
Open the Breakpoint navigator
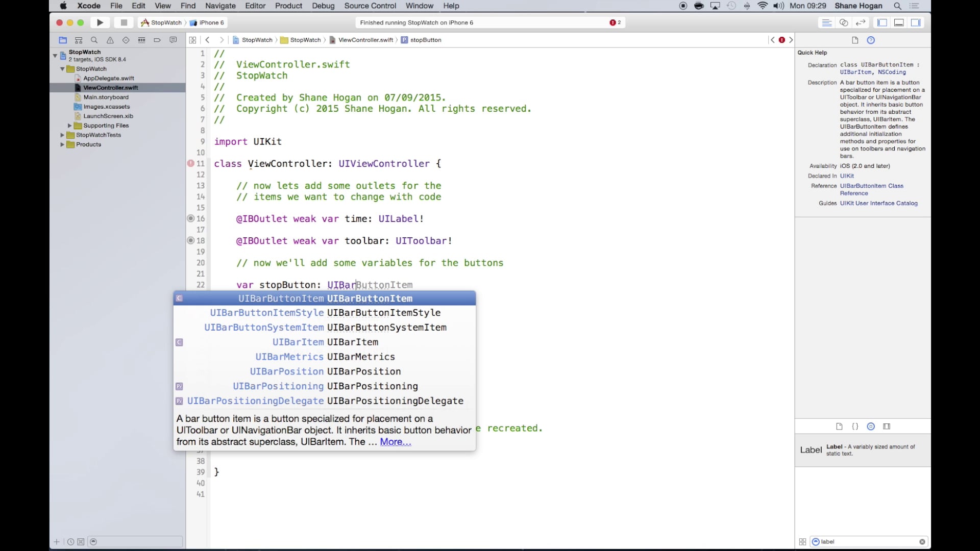coord(157,40)
